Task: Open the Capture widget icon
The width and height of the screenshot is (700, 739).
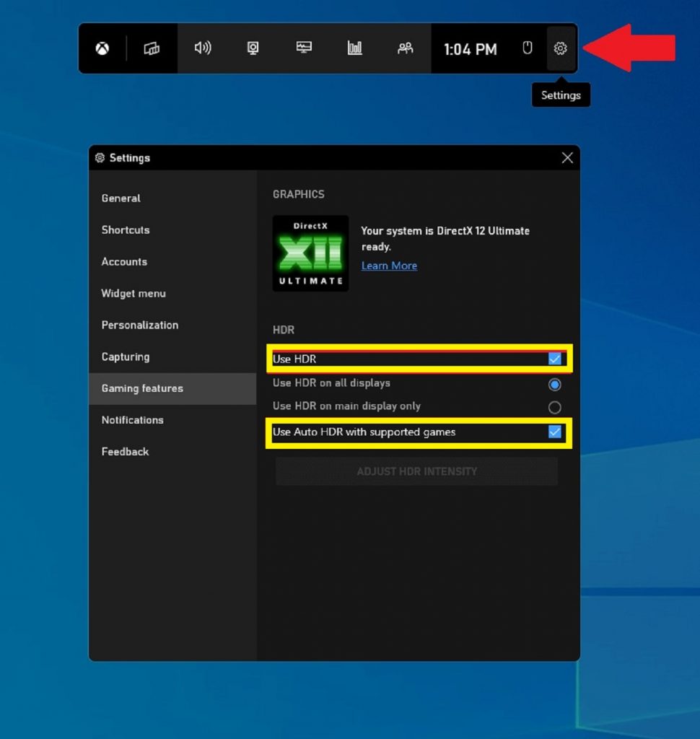Action: click(253, 48)
